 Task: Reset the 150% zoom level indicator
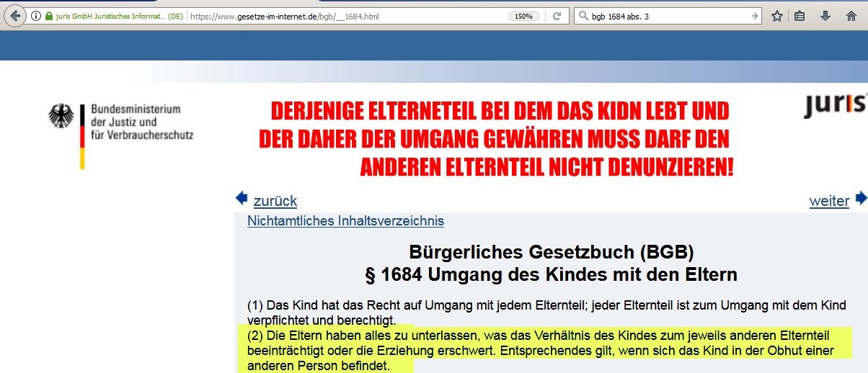click(524, 16)
